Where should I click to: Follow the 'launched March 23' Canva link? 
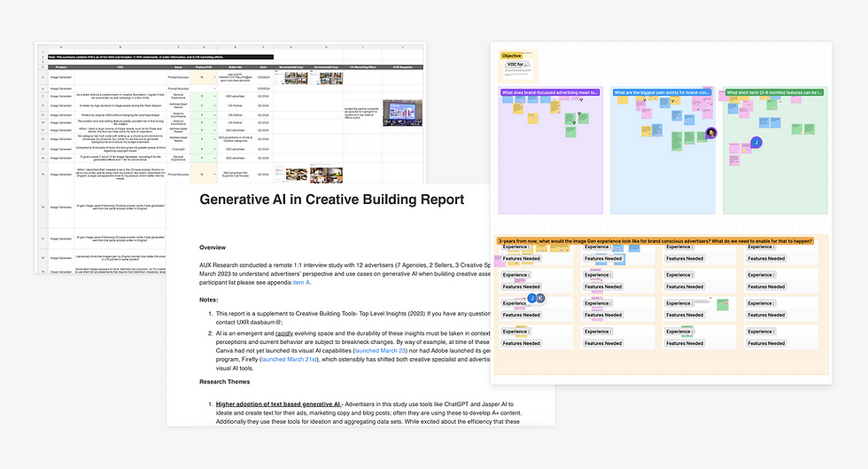381,350
